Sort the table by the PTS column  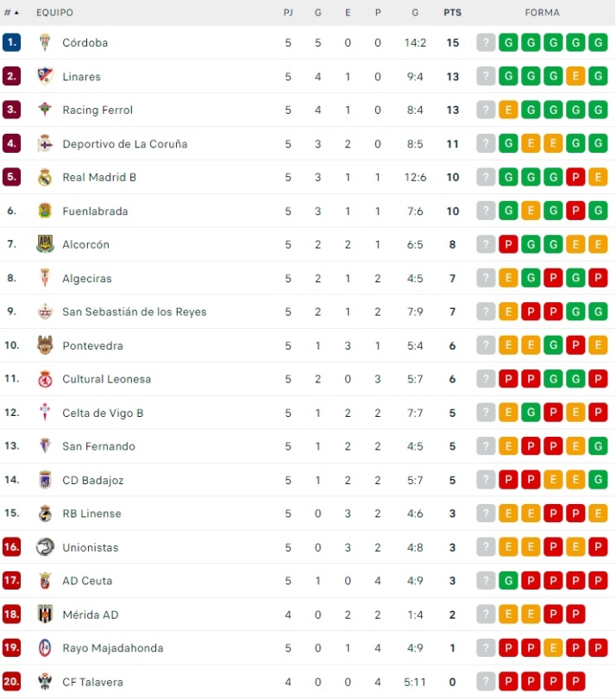(x=452, y=13)
